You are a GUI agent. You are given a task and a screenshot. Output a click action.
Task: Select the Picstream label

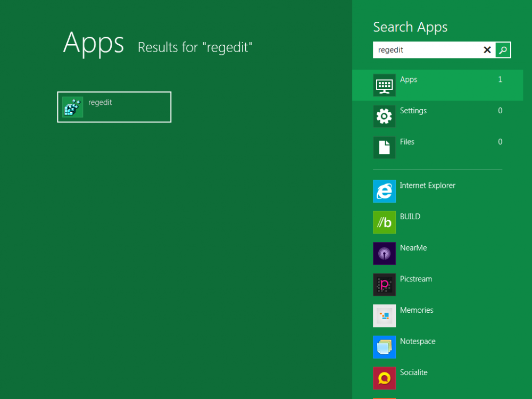pyautogui.click(x=416, y=279)
